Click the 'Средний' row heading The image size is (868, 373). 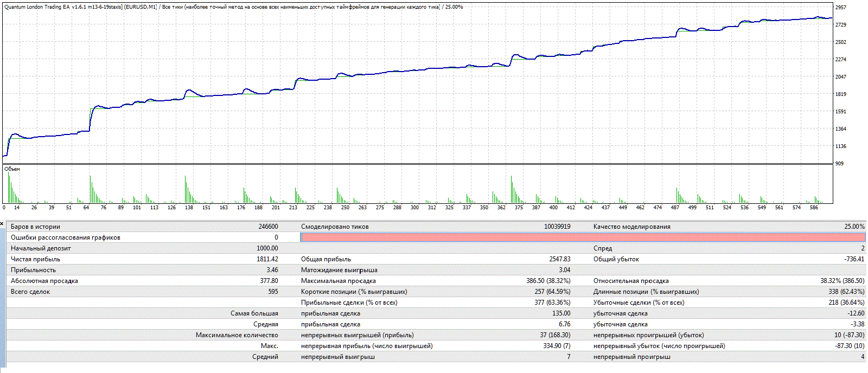265,357
